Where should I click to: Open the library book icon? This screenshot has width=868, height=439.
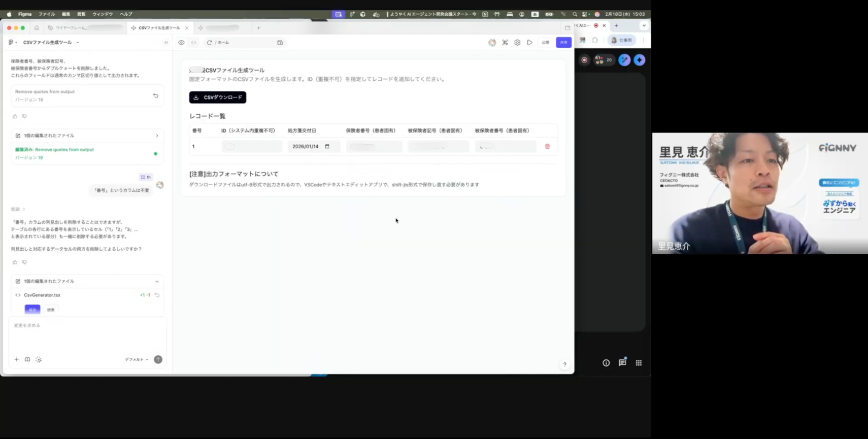[27, 359]
